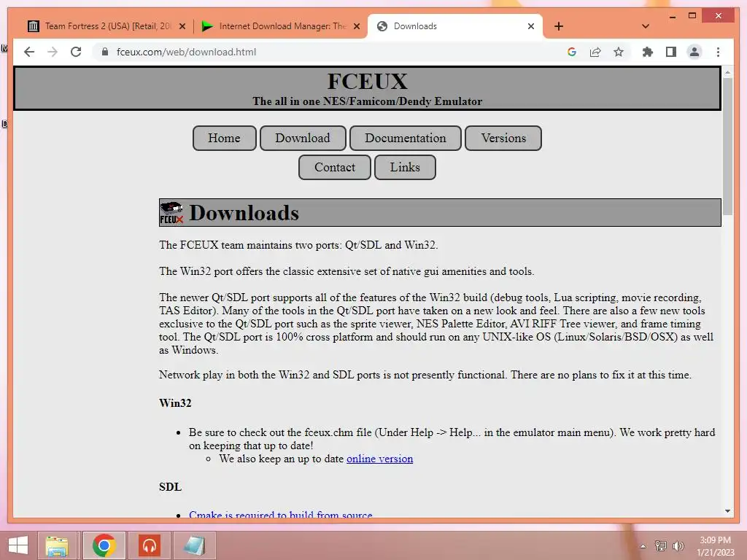This screenshot has width=747, height=560.
Task: Reload the page with the refresh icon
Action: coord(76,52)
